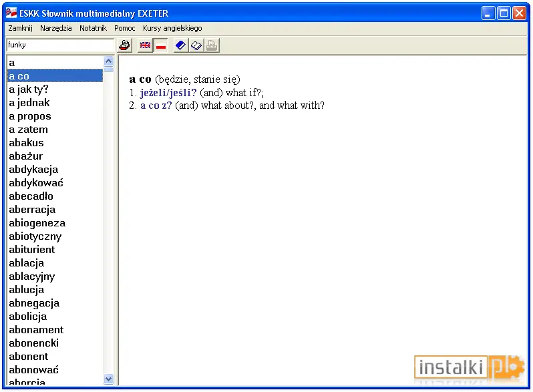Viewport: 533px width, 392px height.
Task: Follow the 'a co z?' link in the definition
Action: 156,106
